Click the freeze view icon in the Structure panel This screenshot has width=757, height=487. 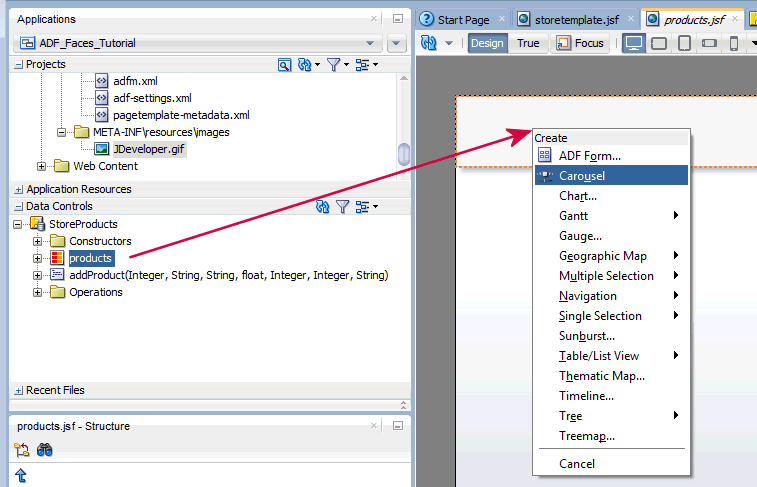click(x=21, y=450)
